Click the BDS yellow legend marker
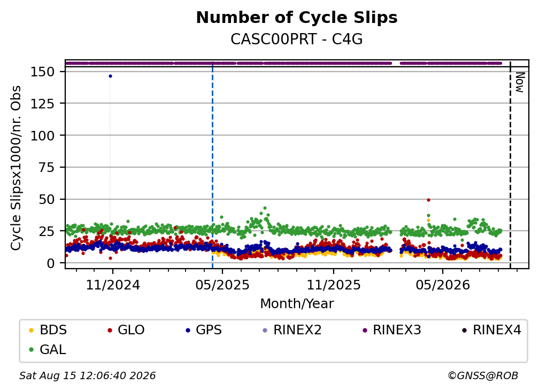The width and height of the screenshot is (539, 392). coord(31,330)
